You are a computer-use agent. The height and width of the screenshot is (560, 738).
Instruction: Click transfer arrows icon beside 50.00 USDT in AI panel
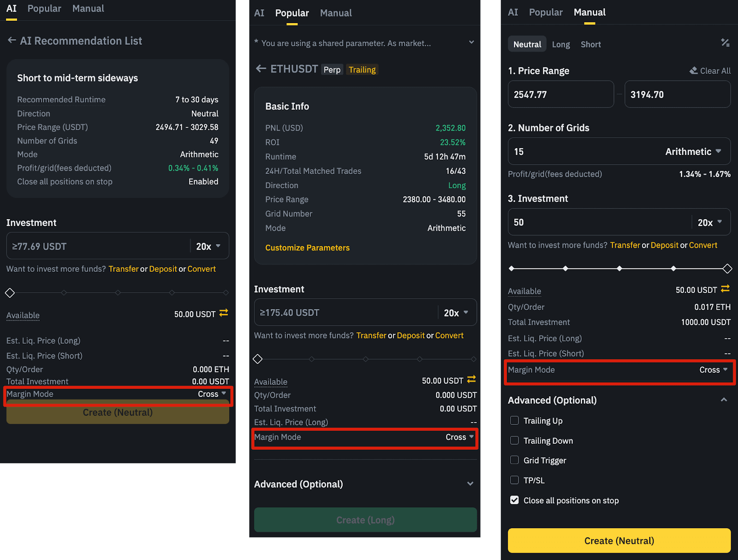coord(224,313)
